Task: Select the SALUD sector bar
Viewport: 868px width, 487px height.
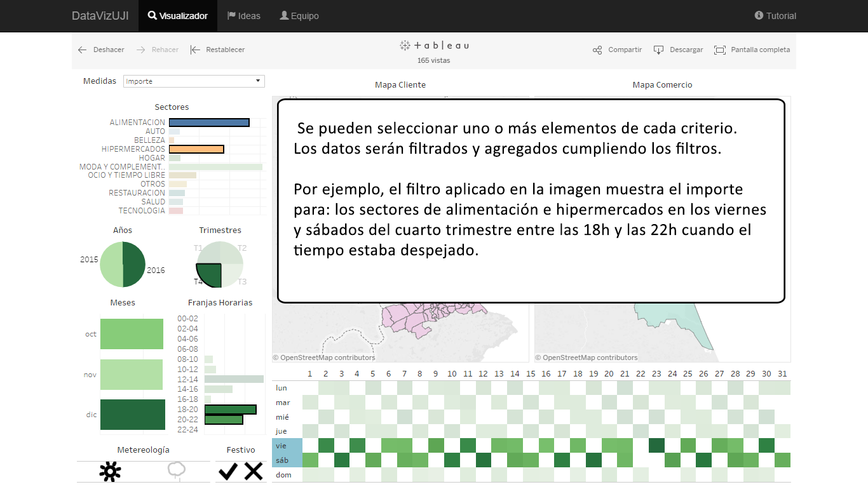Action: point(175,202)
